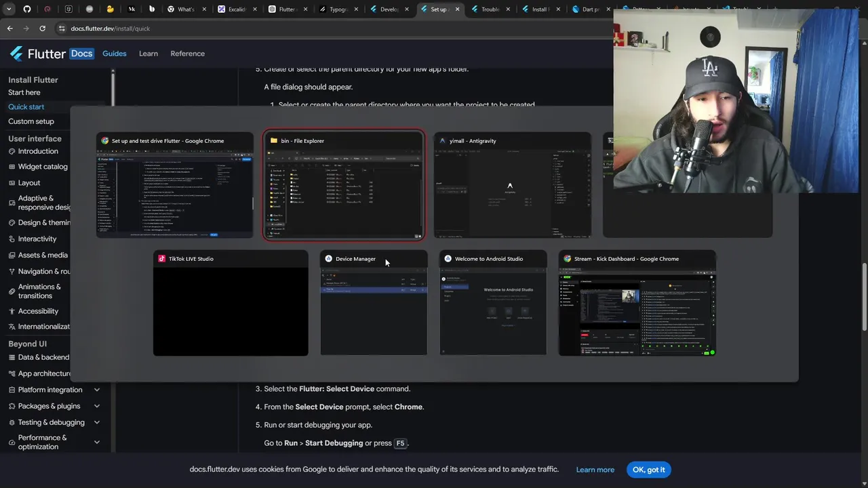Screen dimensions: 868x488
Task: Click the tab search dropdown arrow
Action: (x=9, y=9)
